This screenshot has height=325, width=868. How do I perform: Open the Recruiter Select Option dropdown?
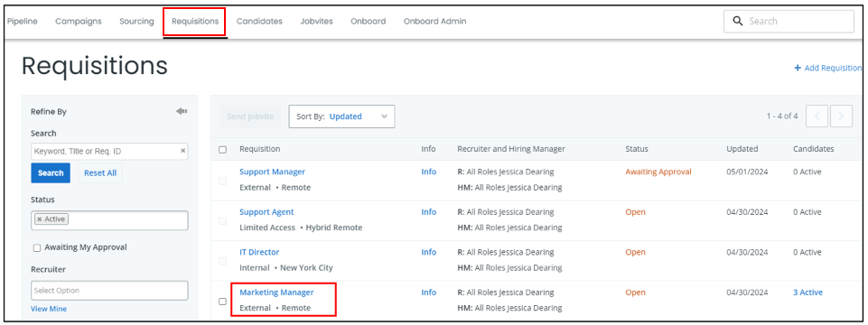[x=109, y=290]
